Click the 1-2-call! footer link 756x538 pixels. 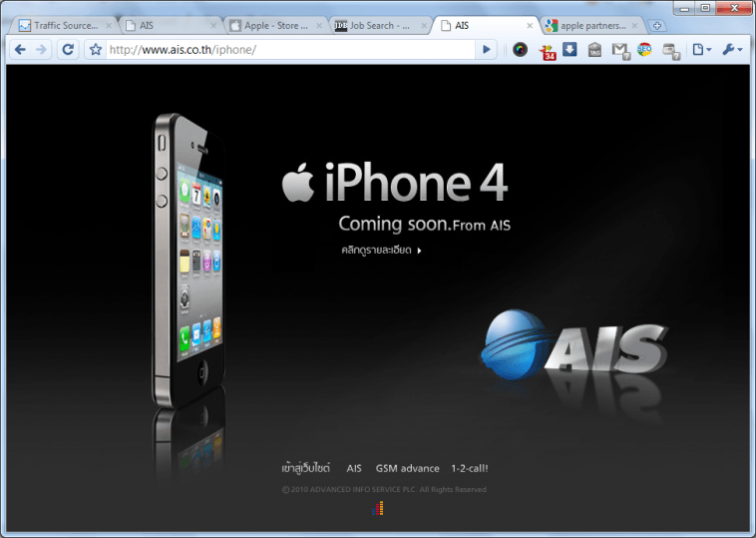point(470,468)
